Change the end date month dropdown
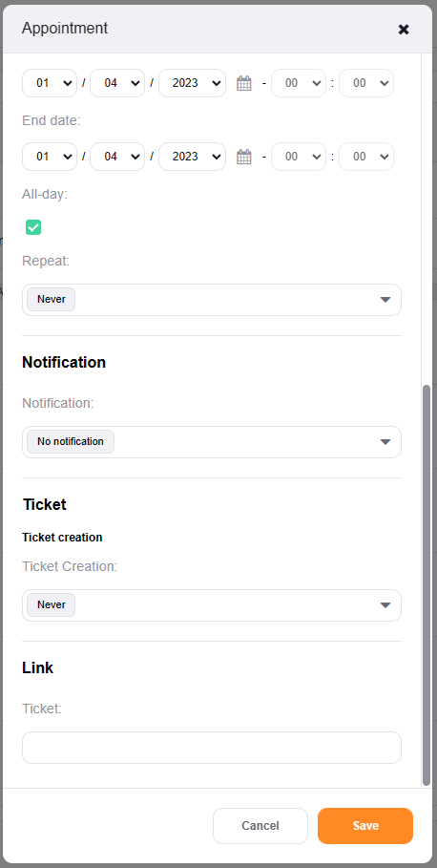Viewport: 437px width, 868px height. coord(117,157)
